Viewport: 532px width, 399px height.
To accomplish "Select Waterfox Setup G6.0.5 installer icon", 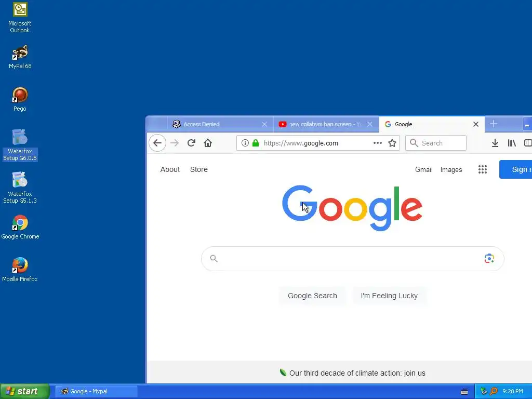I will click(x=20, y=145).
